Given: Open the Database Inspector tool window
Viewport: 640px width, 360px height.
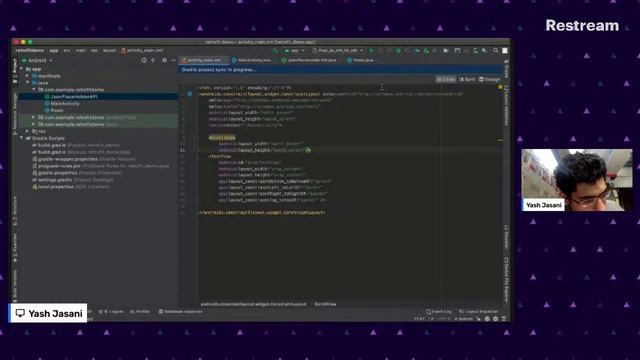Looking at the screenshot, I should (180, 311).
